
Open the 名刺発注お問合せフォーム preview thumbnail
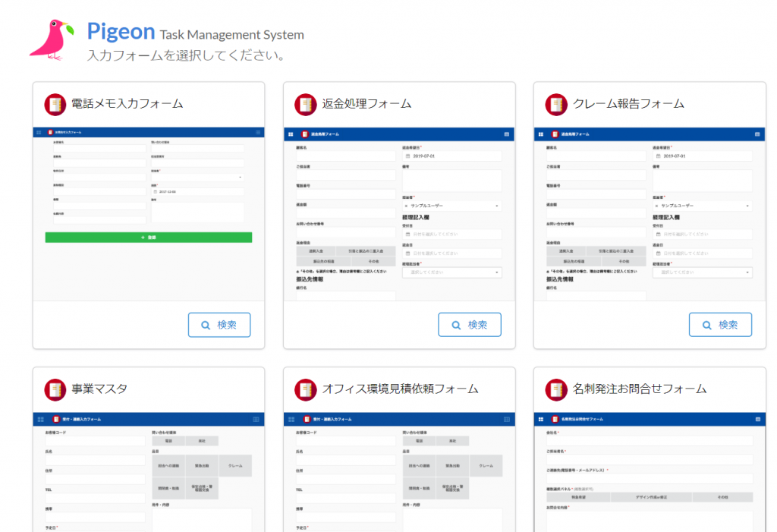[x=650, y=472]
